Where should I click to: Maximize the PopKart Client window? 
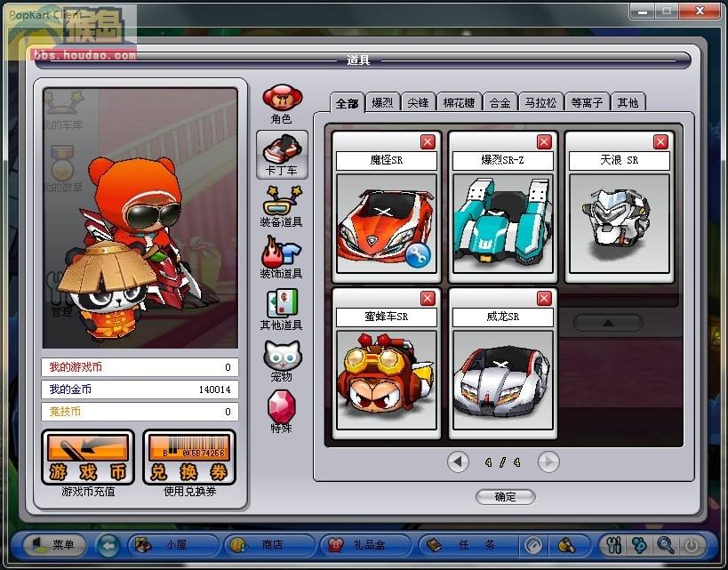667,12
